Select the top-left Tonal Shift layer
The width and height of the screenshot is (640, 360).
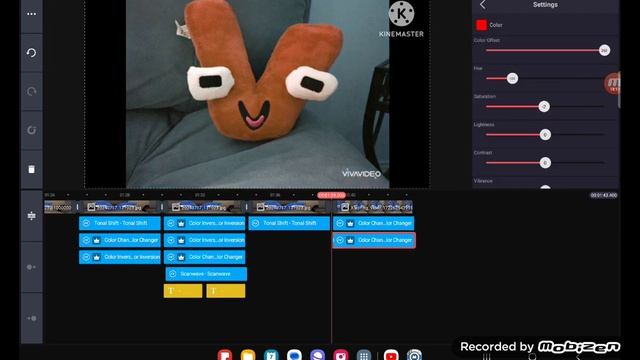pos(120,223)
